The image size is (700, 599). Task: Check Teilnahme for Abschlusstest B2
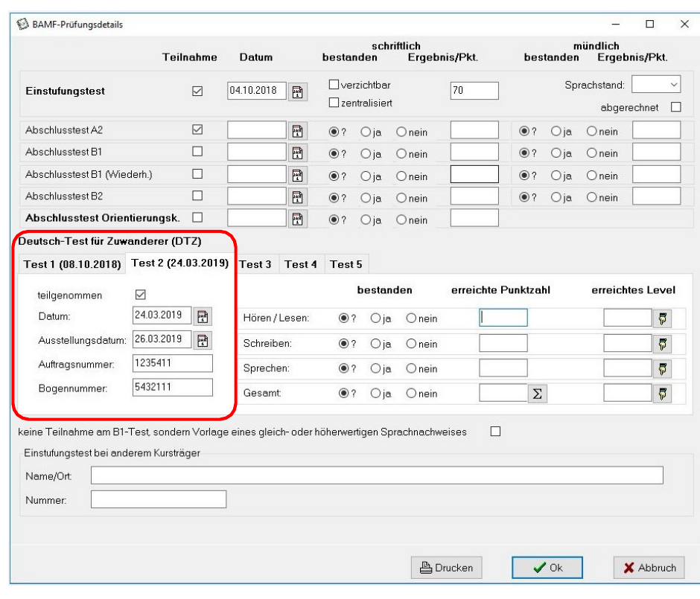pyautogui.click(x=197, y=196)
